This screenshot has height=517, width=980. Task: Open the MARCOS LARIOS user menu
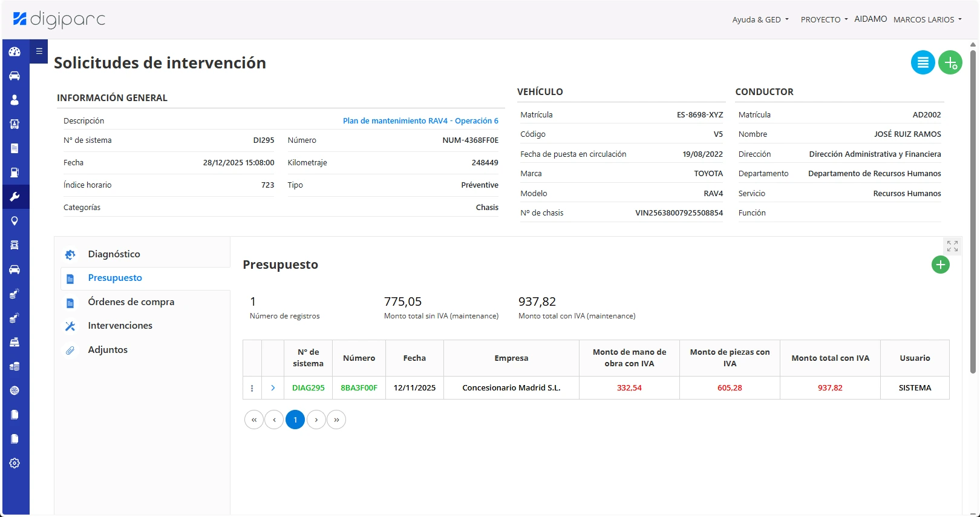coord(927,19)
